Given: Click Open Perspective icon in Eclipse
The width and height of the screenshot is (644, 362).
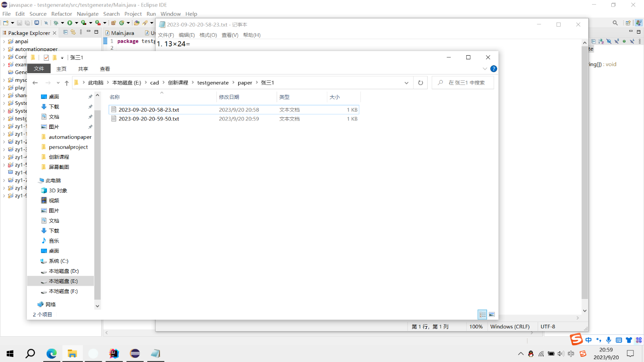Looking at the screenshot, I should [x=628, y=23].
